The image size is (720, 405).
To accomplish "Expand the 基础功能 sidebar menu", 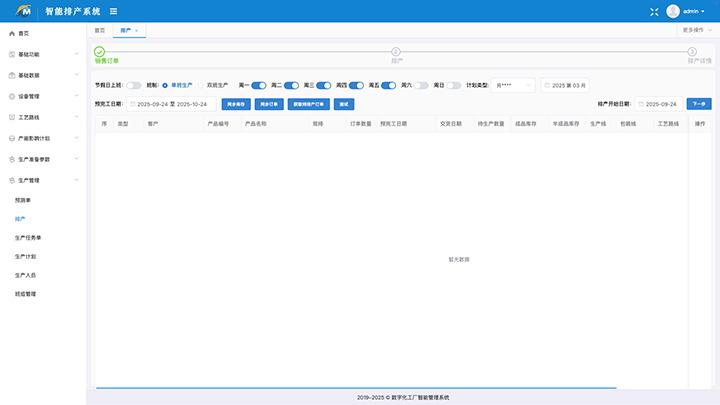I will coord(43,54).
